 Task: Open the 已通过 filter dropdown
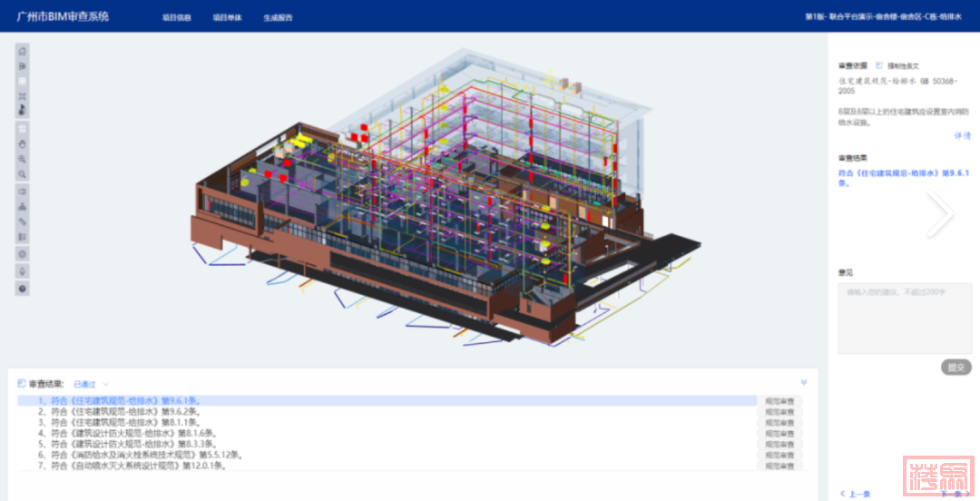click(x=91, y=385)
